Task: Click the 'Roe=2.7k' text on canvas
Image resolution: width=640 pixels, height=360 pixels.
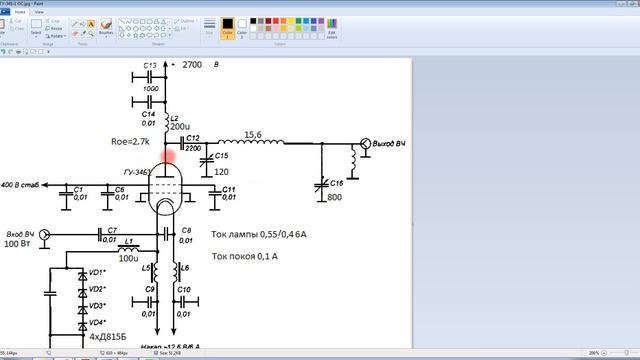Action: click(x=130, y=142)
